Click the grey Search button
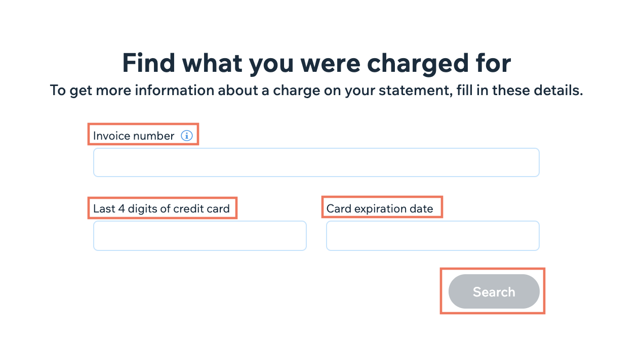Screen dimensions: 644x342 point(494,292)
